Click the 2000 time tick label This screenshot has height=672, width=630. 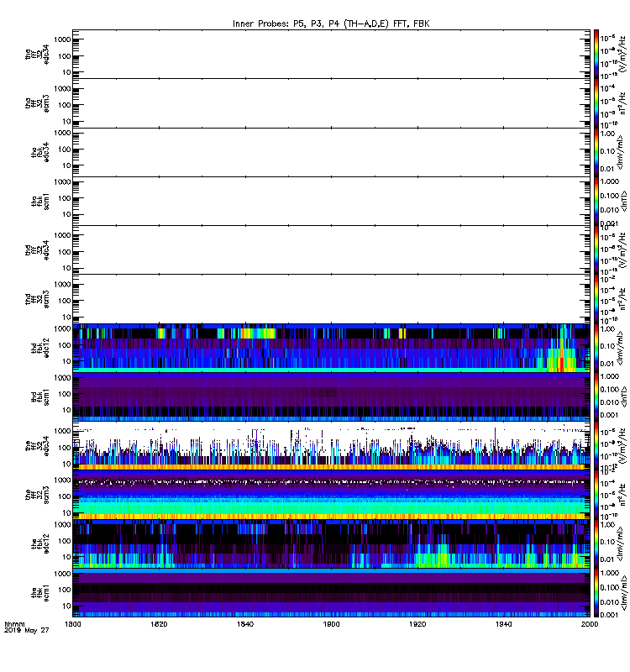pyautogui.click(x=590, y=624)
